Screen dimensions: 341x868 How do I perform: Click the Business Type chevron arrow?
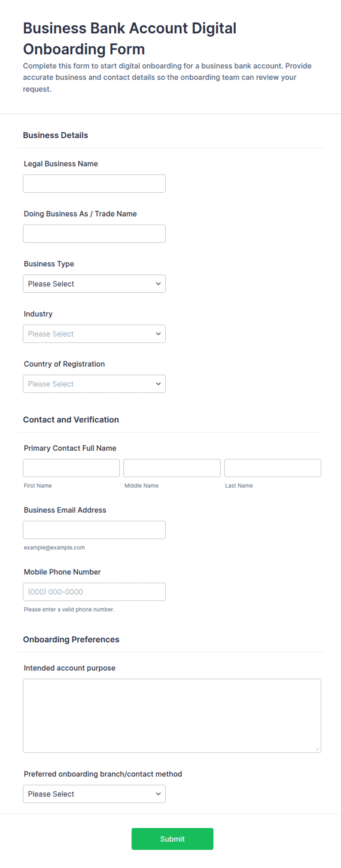158,284
